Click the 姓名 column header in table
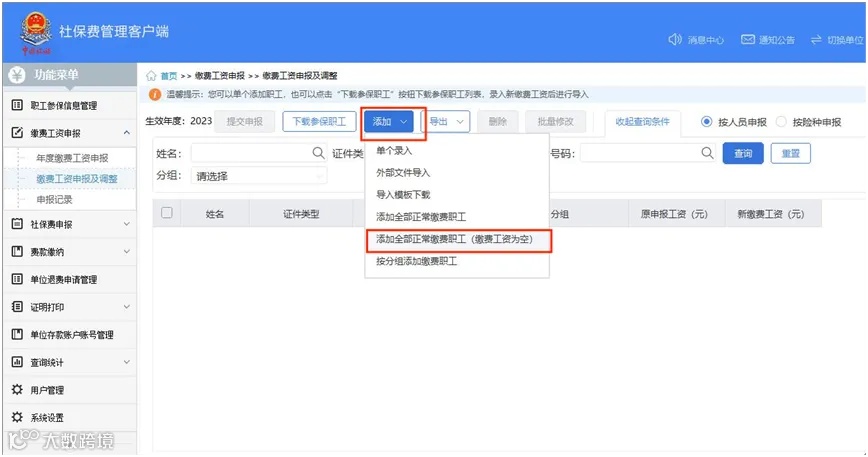Image resolution: width=868 pixels, height=457 pixels. coord(215,214)
